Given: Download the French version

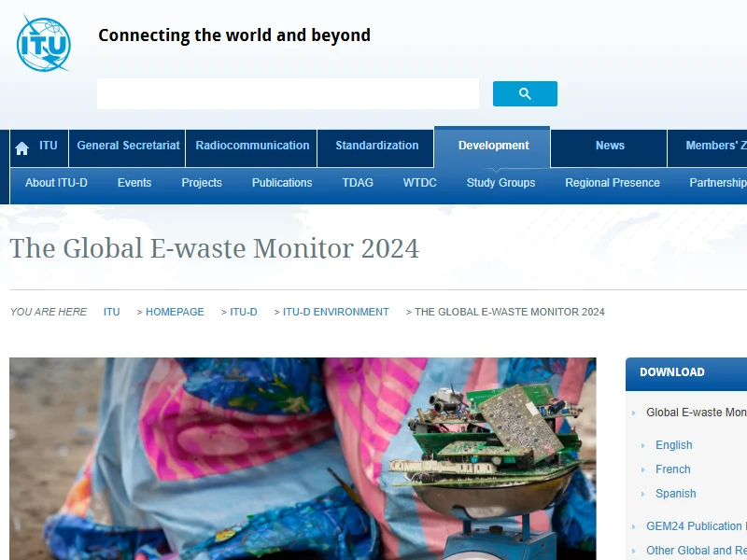Looking at the screenshot, I should coord(672,469).
